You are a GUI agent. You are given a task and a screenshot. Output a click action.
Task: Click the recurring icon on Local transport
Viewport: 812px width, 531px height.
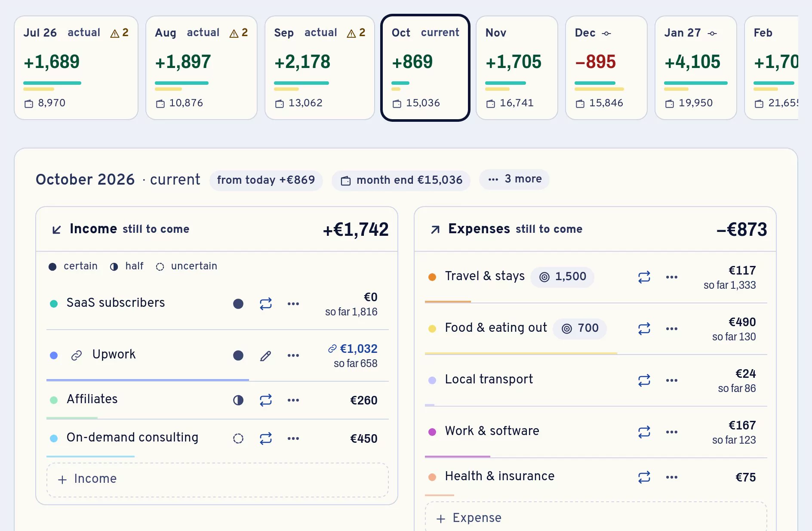(x=644, y=380)
